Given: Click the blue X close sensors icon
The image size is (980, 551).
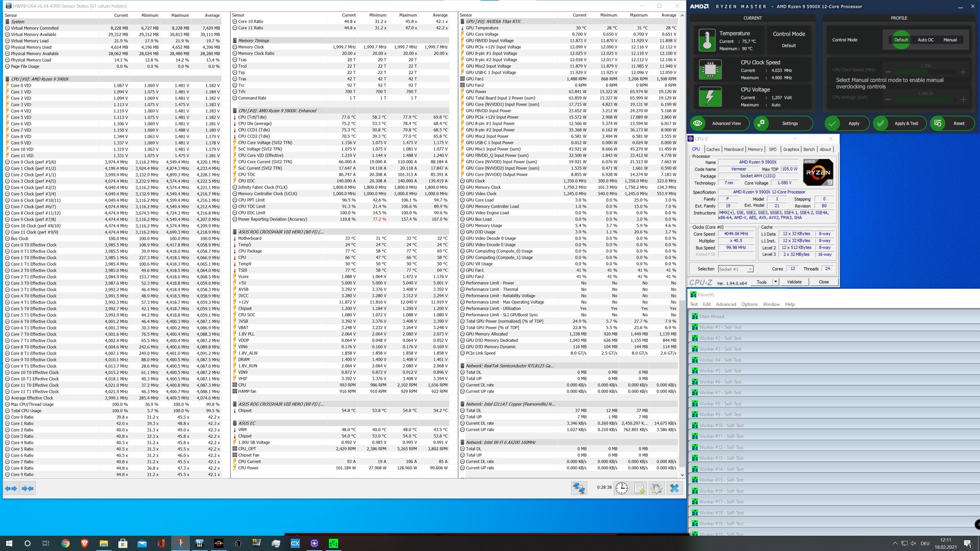Looking at the screenshot, I should coord(674,488).
